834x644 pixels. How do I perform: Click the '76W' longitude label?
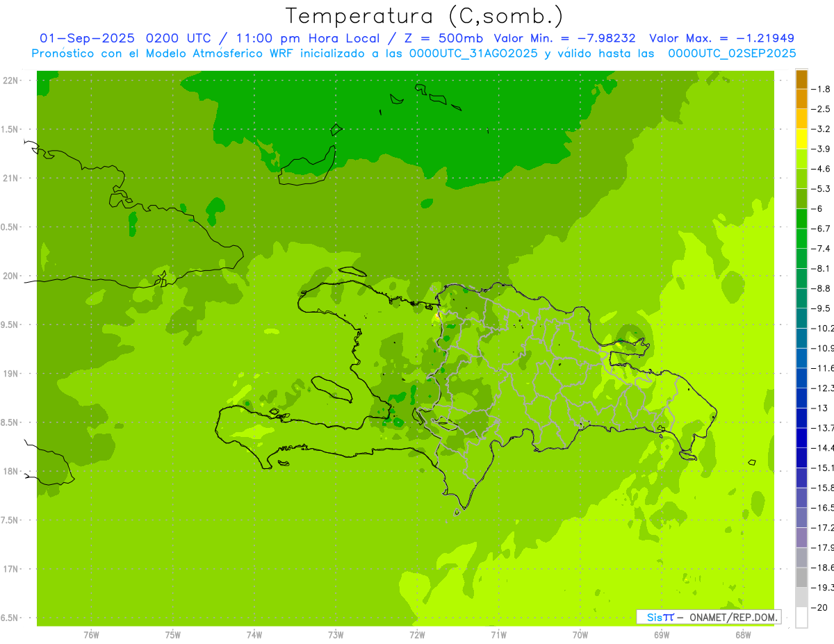pos(91,635)
